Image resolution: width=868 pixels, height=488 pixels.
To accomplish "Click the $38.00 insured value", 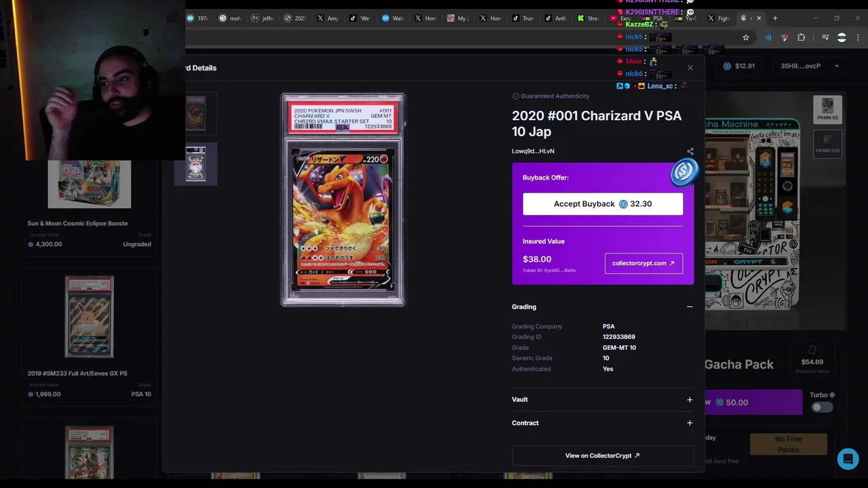I will pos(537,259).
